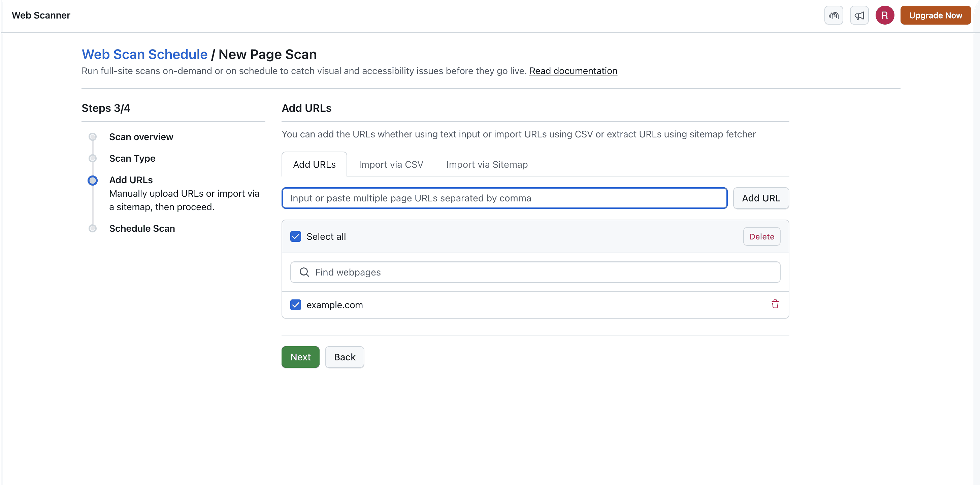Navigate back via Web Scan Schedule link
Image resolution: width=980 pixels, height=485 pixels.
coord(144,54)
